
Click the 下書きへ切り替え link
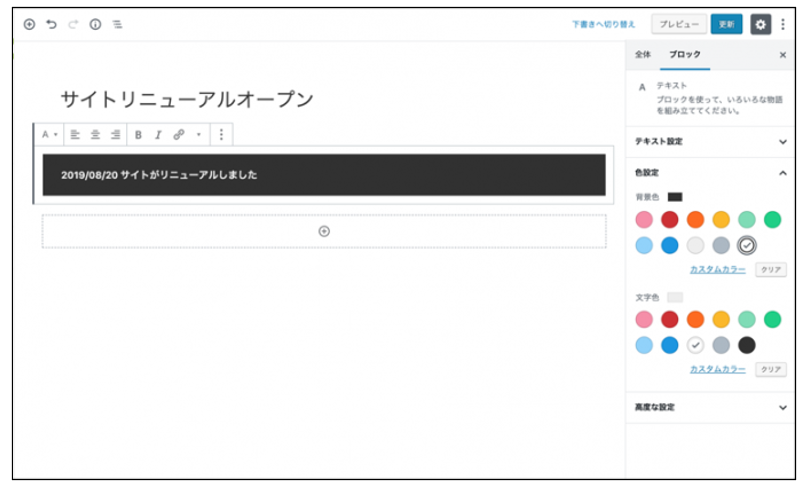point(603,24)
